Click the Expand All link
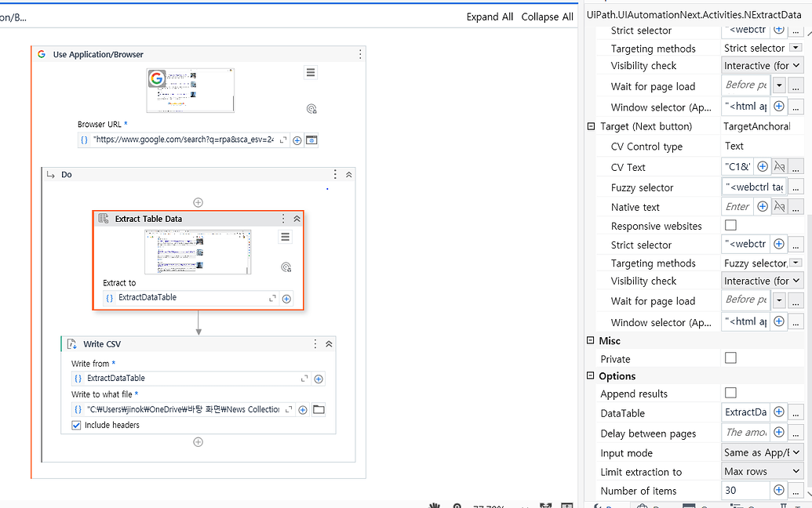812x508 pixels. 490,16
